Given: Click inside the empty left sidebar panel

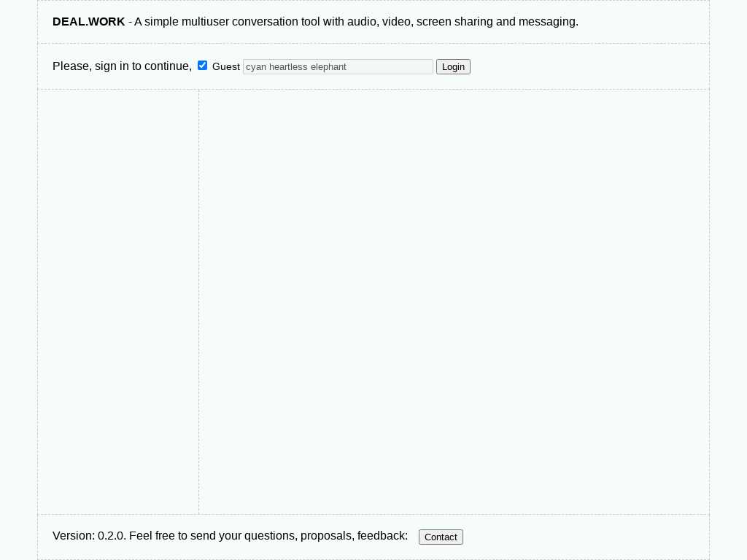Looking at the screenshot, I should point(118,301).
